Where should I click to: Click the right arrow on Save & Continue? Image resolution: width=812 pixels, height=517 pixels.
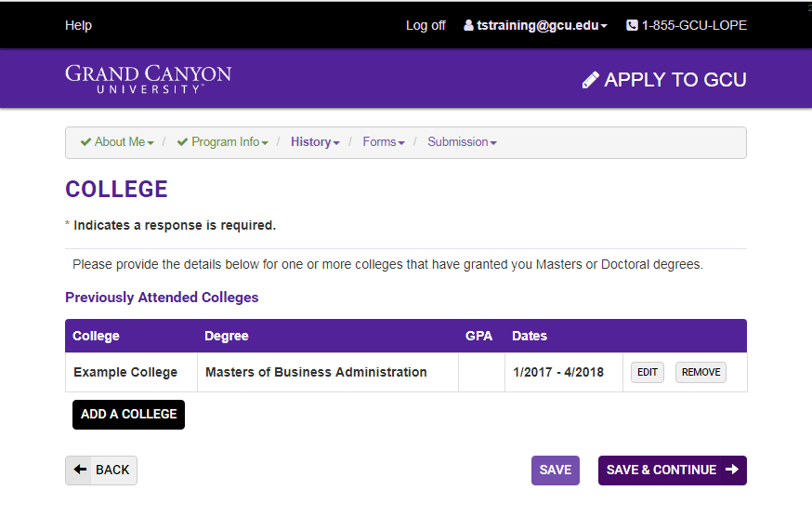click(x=732, y=470)
